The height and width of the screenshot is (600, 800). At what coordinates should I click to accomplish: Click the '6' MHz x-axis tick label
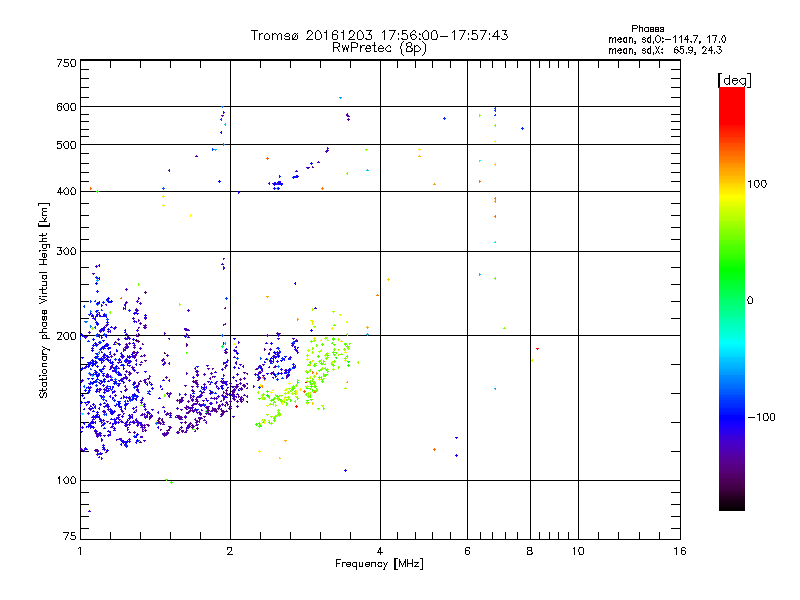coord(467,552)
